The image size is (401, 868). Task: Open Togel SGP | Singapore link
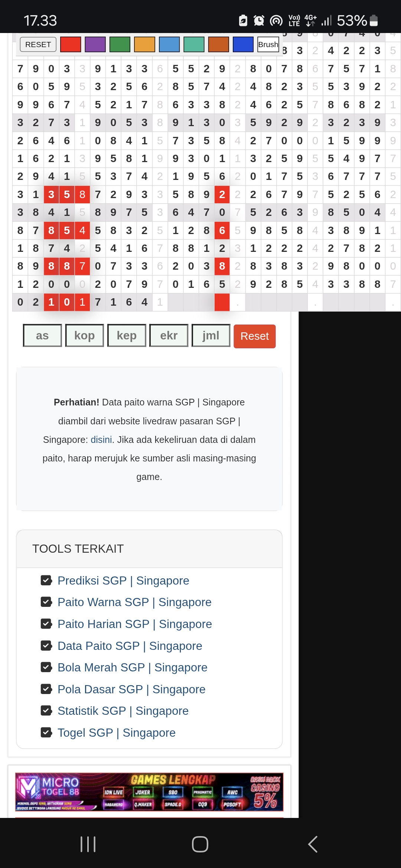(117, 733)
